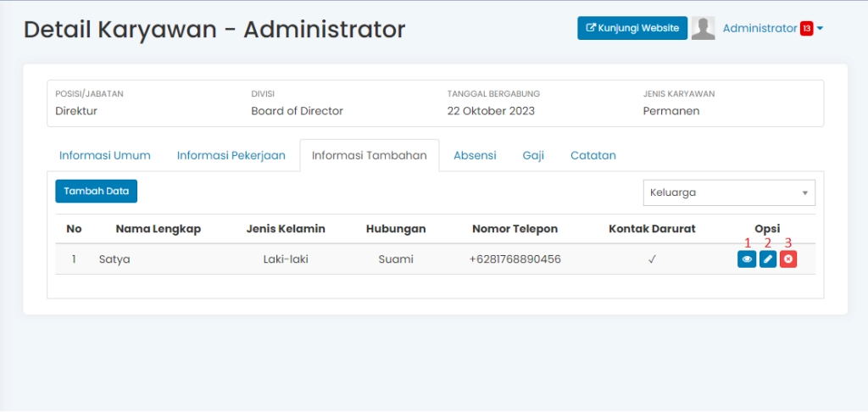This screenshot has height=412, width=868.
Task: Click the Opsi column header
Action: point(767,229)
